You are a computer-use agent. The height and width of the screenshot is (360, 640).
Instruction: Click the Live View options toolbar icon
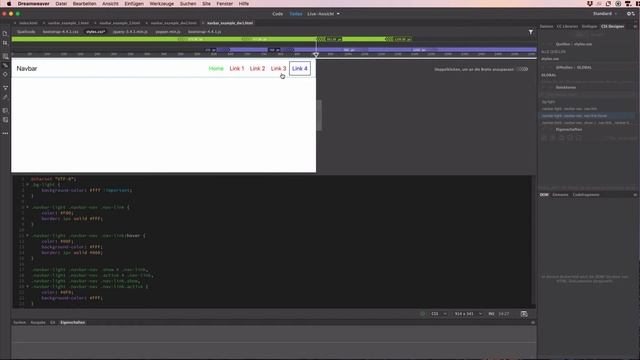[x=5, y=56]
